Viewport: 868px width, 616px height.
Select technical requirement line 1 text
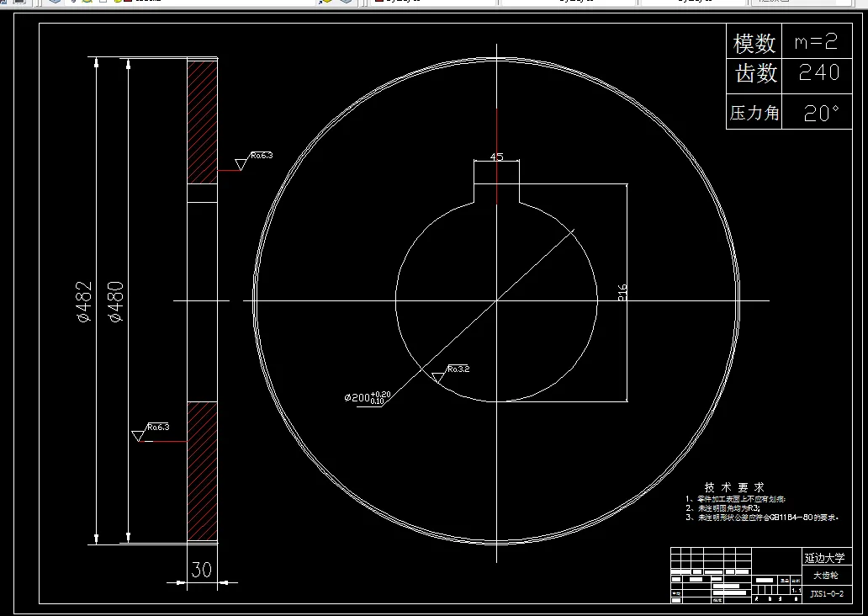tap(735, 499)
